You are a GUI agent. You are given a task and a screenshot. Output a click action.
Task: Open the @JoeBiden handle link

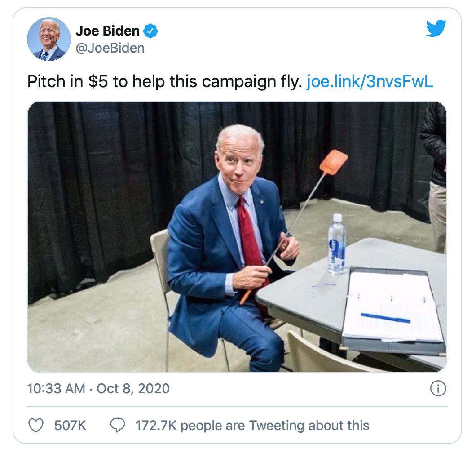tap(110, 48)
